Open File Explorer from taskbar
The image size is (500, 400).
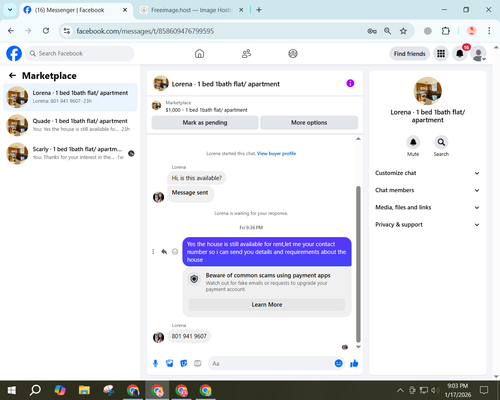point(84,390)
